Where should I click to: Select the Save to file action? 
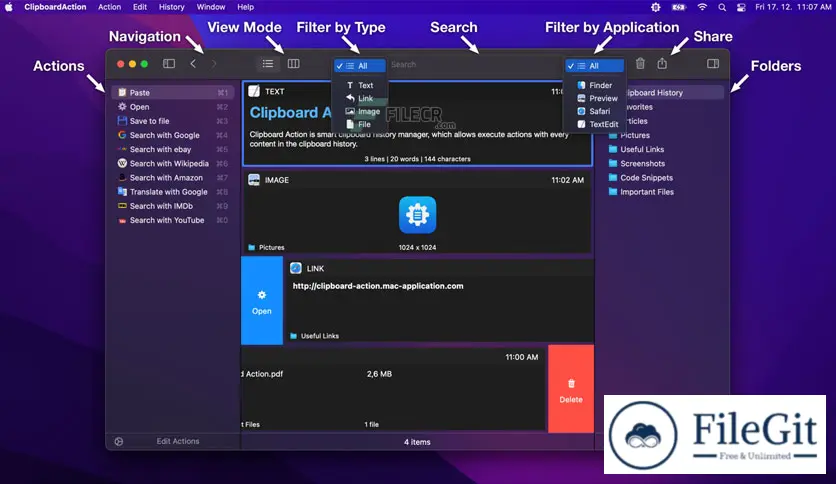(x=173, y=121)
